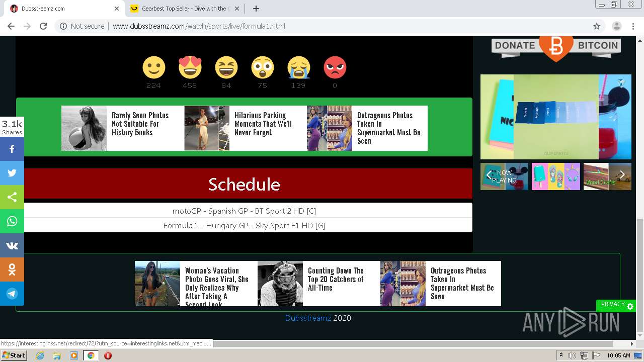Image resolution: width=644 pixels, height=362 pixels.
Task: Select the heart-eyes reaction emoji
Action: [190, 67]
